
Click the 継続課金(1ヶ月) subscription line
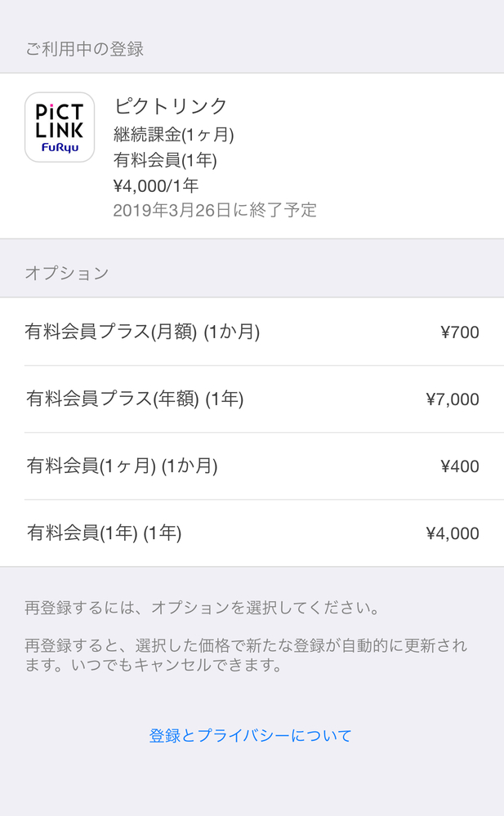[x=173, y=134]
